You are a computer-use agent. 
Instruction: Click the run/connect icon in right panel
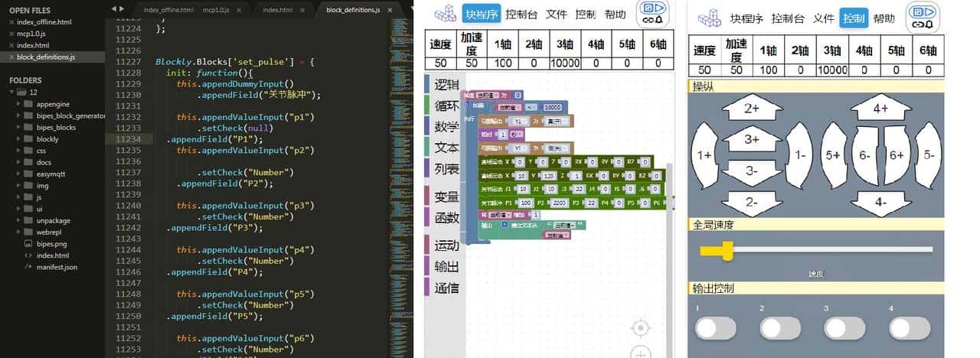pos(923,18)
